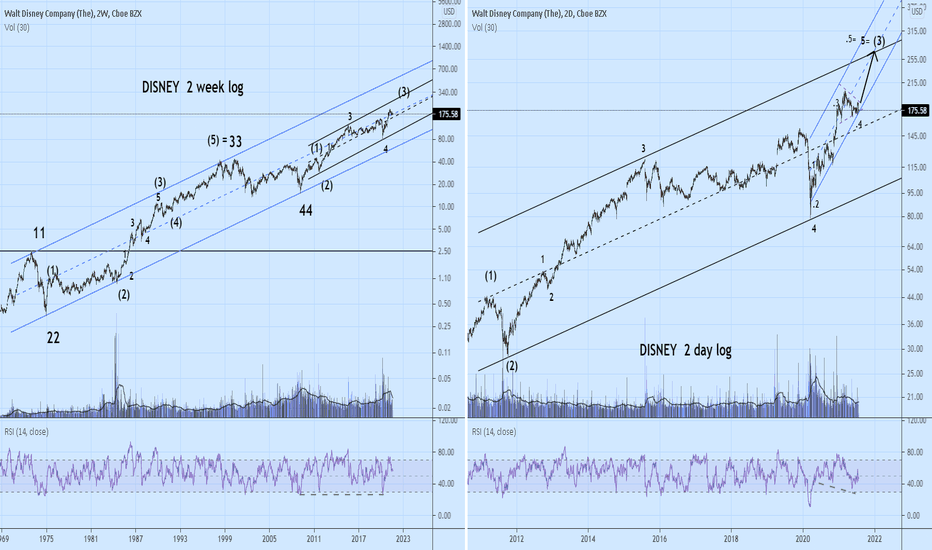Click 2800.00 on the 2W price axis
This screenshot has height=550, width=932.
pyautogui.click(x=448, y=24)
